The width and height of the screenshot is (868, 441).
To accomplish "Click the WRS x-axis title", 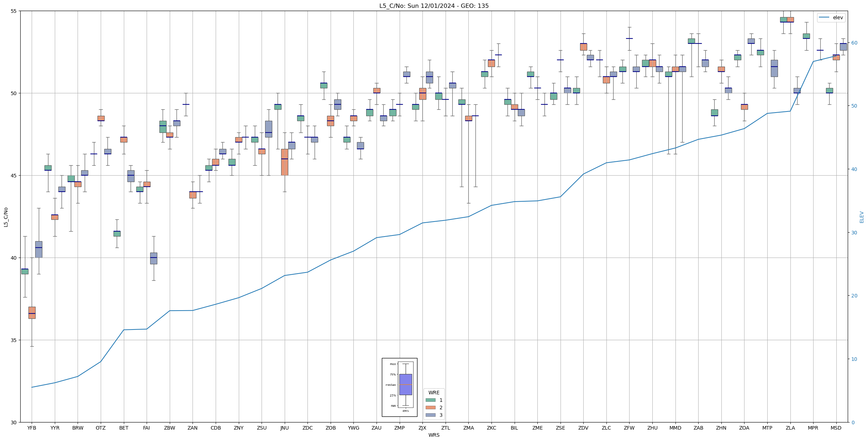I will tap(433, 435).
